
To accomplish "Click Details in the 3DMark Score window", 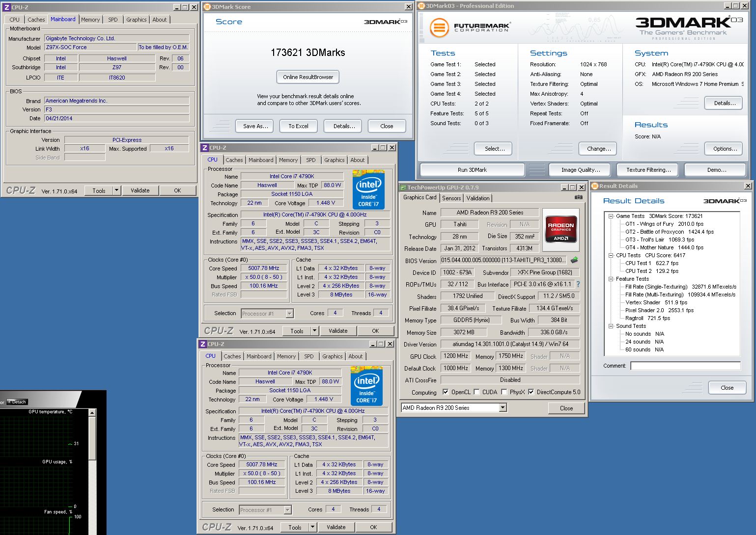I will click(344, 126).
